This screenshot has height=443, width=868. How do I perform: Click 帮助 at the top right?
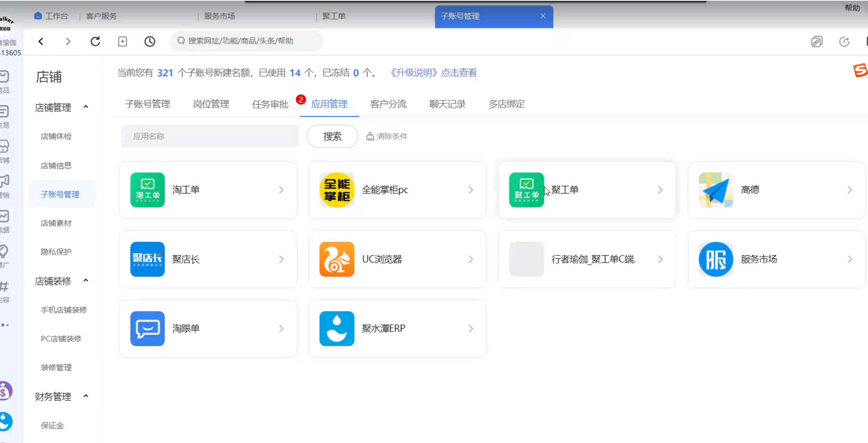852,8
